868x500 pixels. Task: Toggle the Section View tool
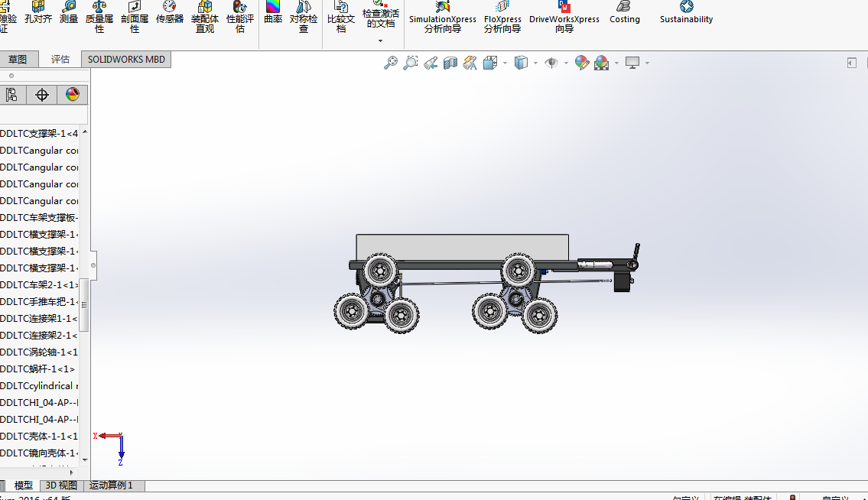450,63
